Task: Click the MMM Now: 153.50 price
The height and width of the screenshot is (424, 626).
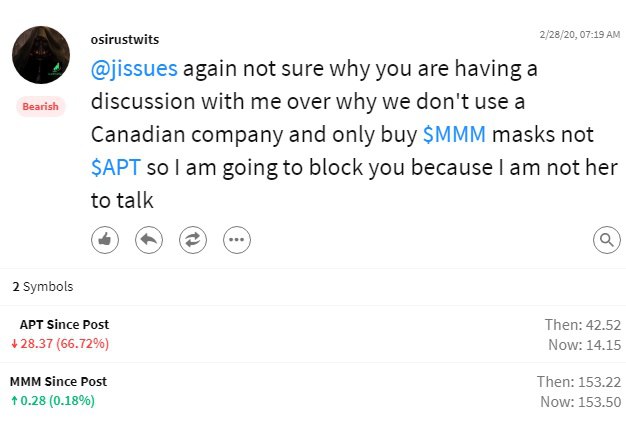Action: [580, 402]
